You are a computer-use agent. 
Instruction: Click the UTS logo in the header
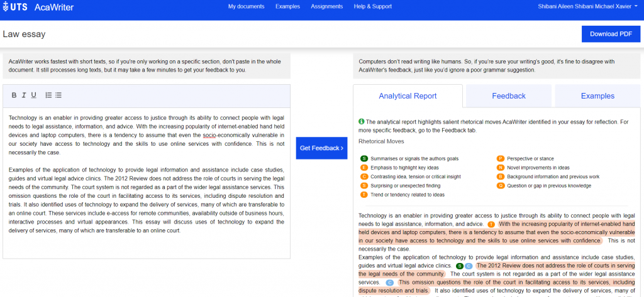point(15,7)
